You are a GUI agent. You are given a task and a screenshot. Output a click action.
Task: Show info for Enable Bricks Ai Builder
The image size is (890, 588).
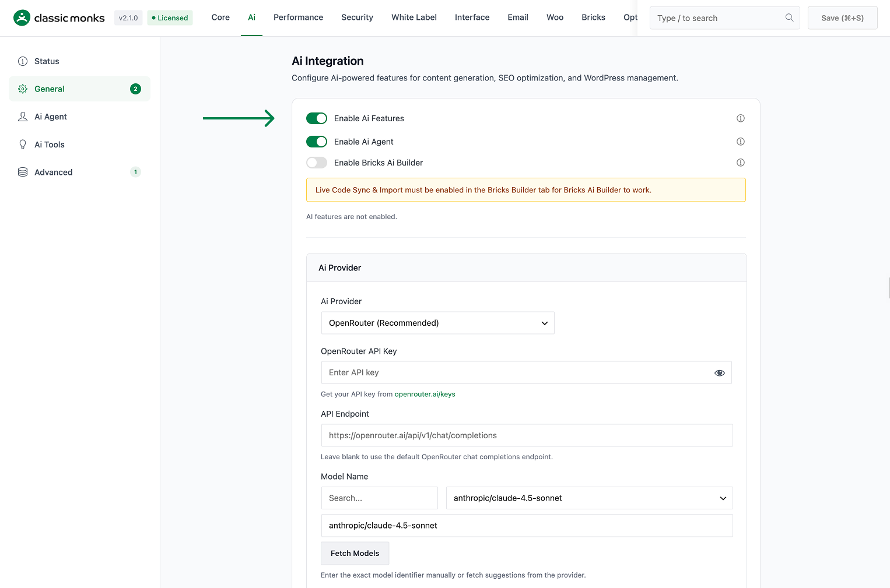click(741, 163)
